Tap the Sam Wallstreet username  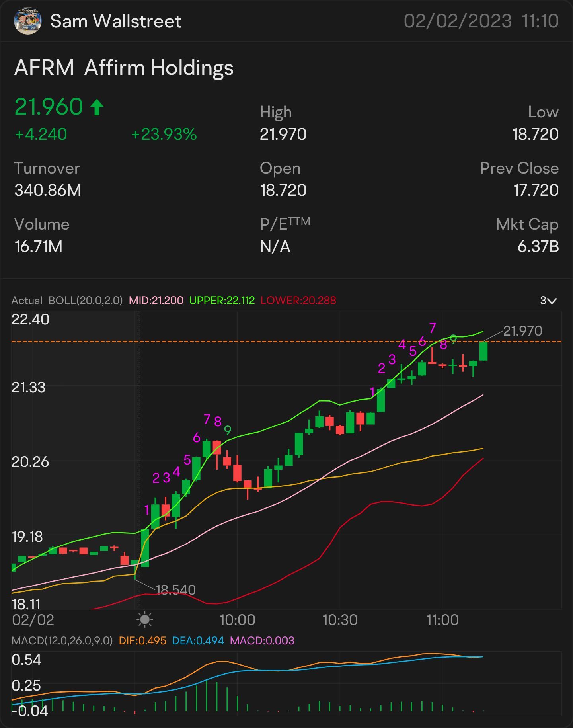(116, 21)
